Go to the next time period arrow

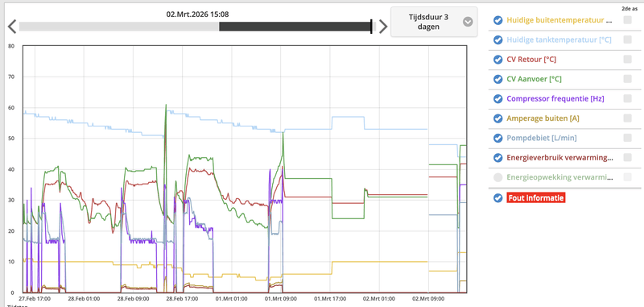click(x=383, y=27)
